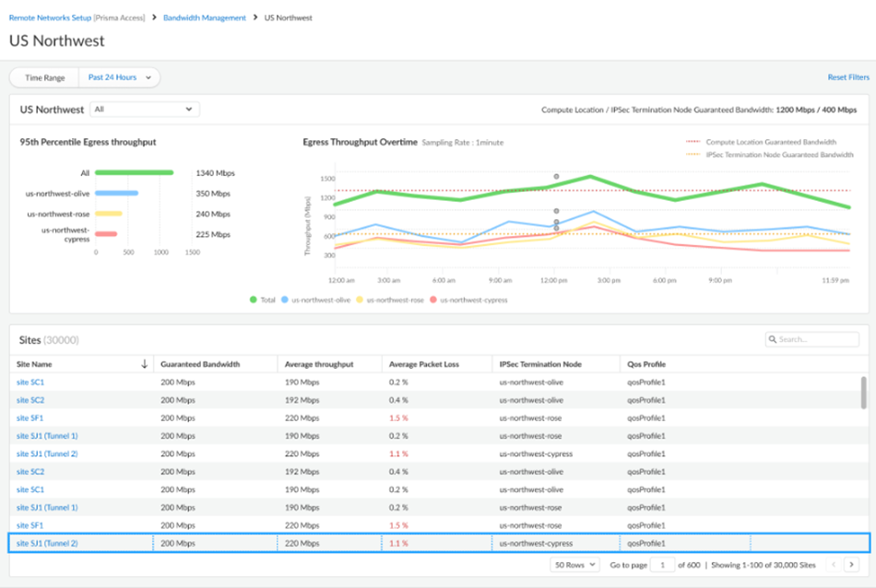Toggle the Total legend series dot
The height and width of the screenshot is (588, 876).
[x=254, y=300]
